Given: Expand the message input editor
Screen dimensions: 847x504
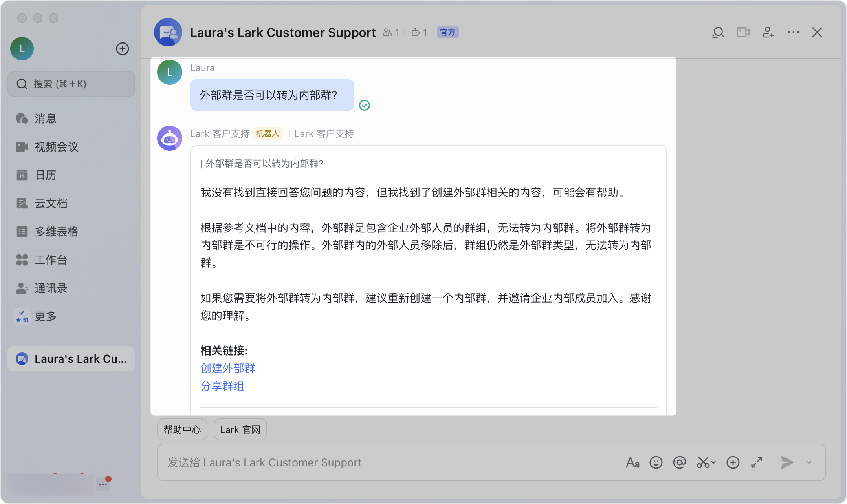Looking at the screenshot, I should click(x=756, y=462).
